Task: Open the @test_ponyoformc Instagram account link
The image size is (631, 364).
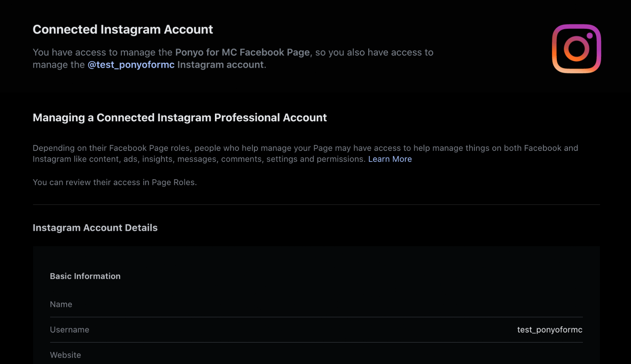Action: pyautogui.click(x=131, y=65)
